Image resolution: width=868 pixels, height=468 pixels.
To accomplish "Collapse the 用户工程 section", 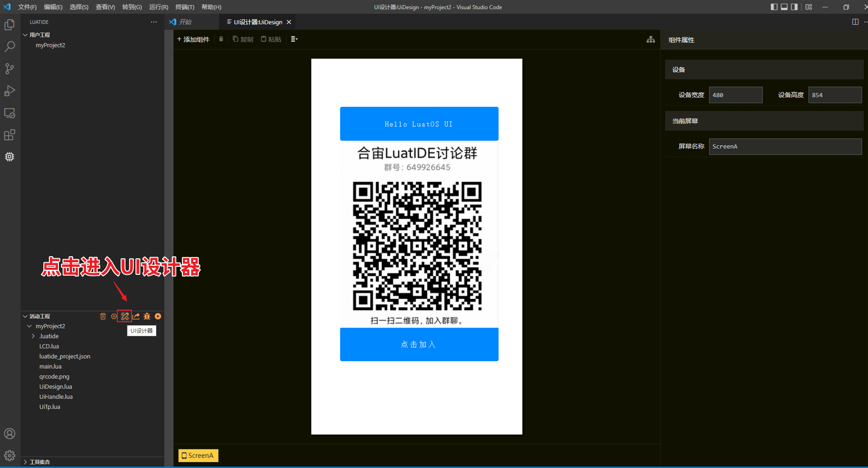I will click(25, 35).
